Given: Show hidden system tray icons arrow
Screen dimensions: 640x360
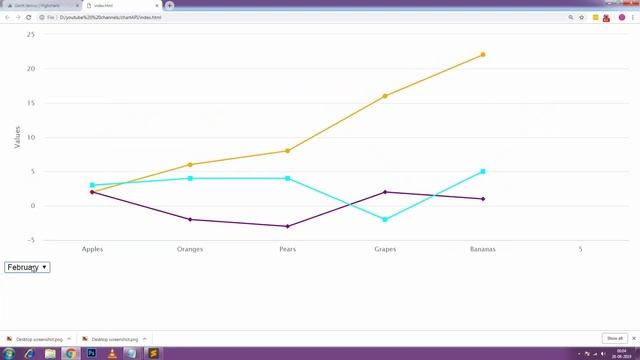Looking at the screenshot, I should click(579, 354).
